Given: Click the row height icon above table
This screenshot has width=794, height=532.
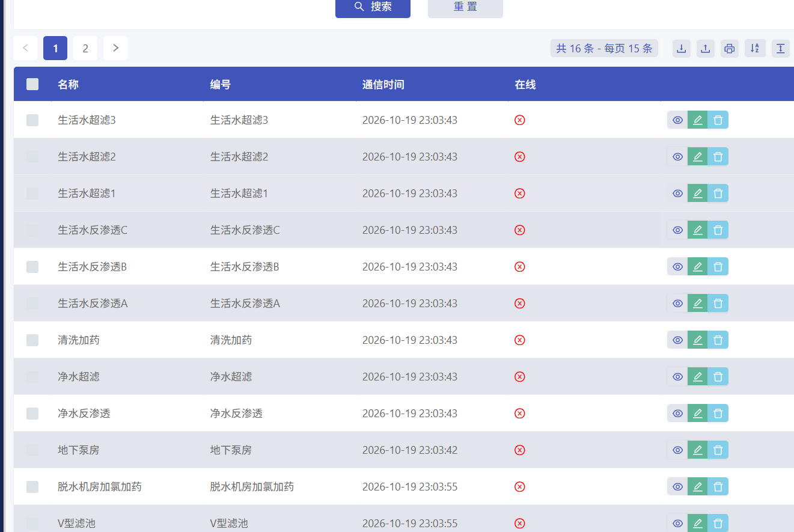Looking at the screenshot, I should pyautogui.click(x=781, y=49).
